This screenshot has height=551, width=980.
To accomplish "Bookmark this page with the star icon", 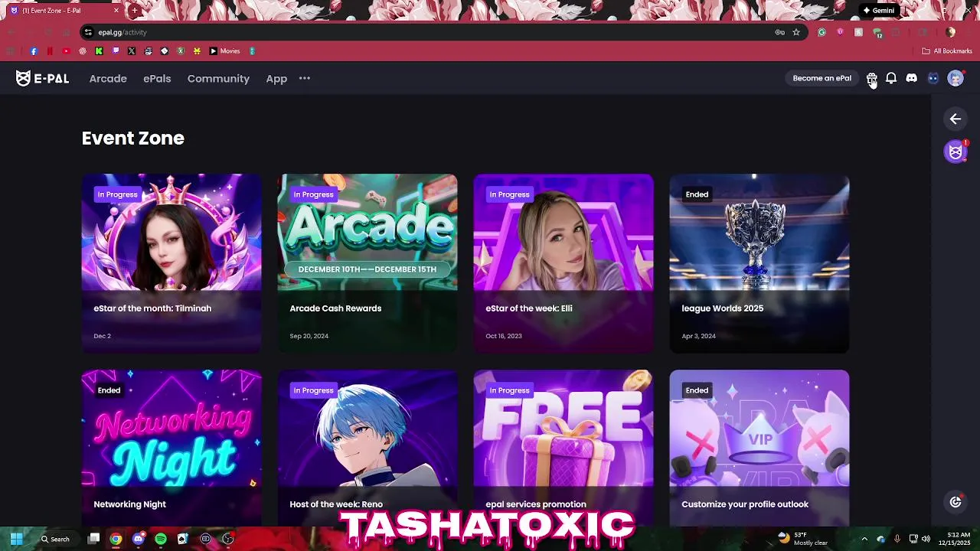I will pos(796,32).
